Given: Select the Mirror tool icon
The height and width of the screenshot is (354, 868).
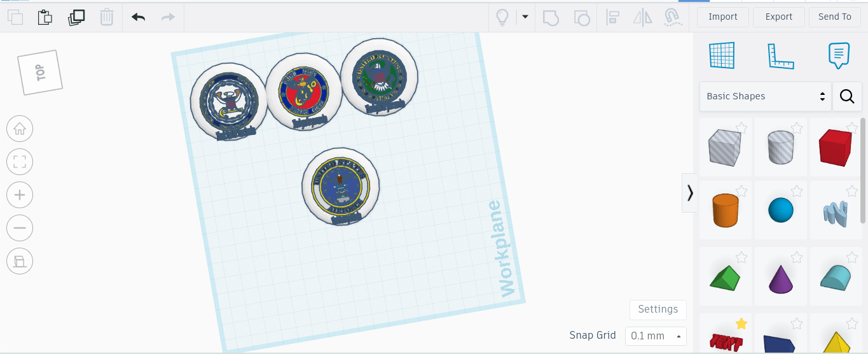Looking at the screenshot, I should click(x=642, y=17).
